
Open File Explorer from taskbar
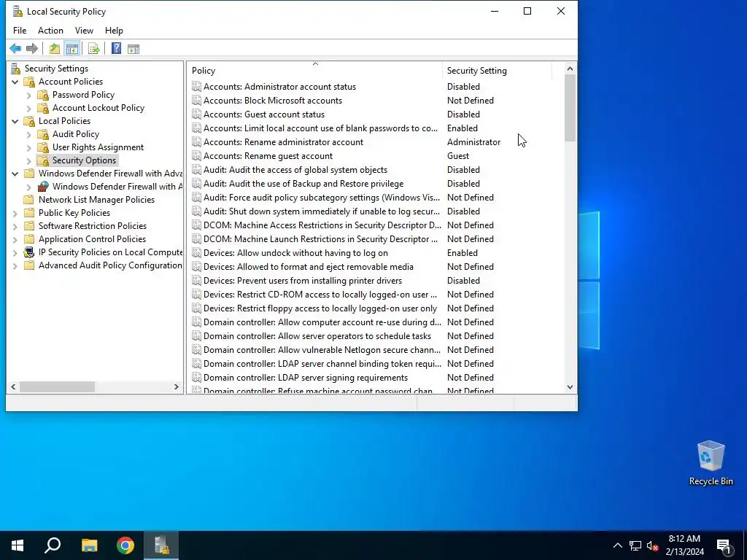tap(89, 545)
